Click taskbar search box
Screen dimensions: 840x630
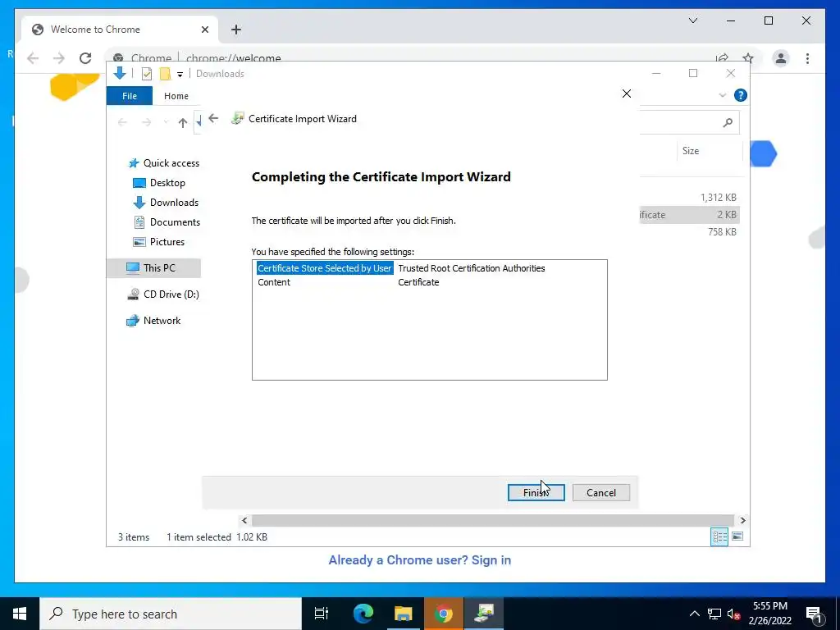tap(171, 614)
